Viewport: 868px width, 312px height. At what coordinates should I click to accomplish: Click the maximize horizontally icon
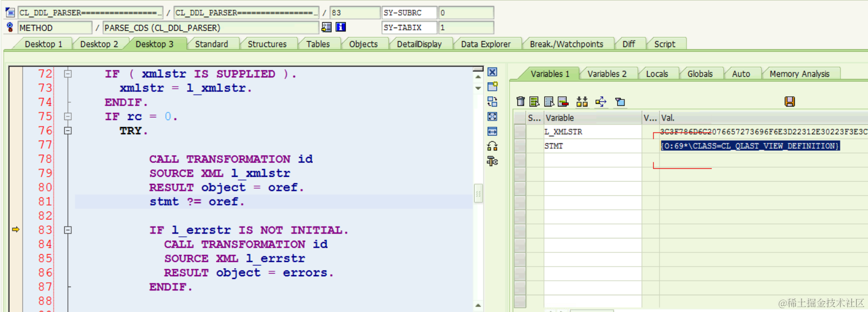[x=492, y=131]
